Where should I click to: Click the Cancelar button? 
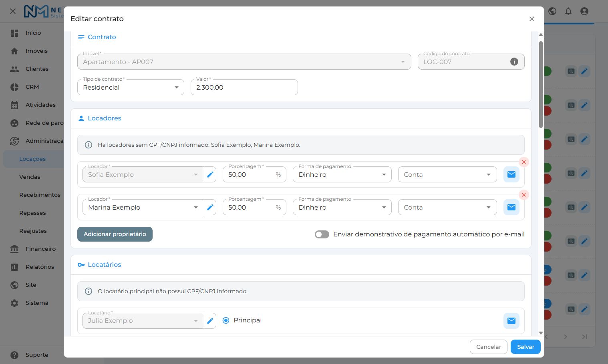pos(489,347)
